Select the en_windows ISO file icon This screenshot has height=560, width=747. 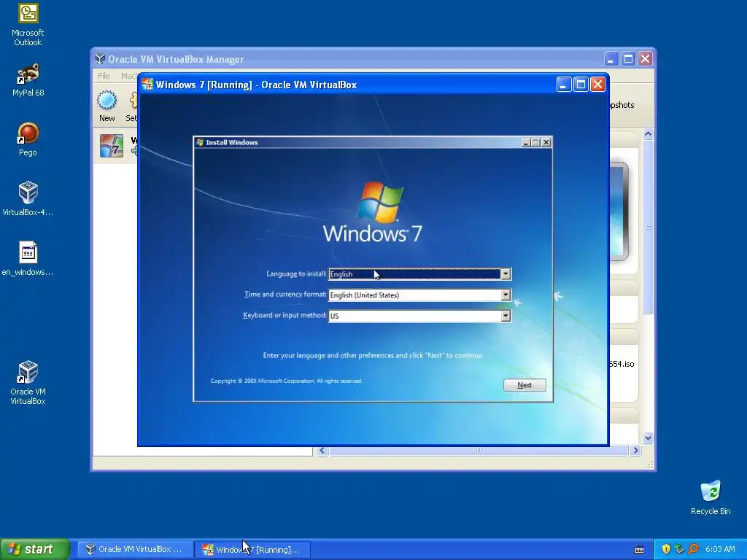[x=28, y=259]
